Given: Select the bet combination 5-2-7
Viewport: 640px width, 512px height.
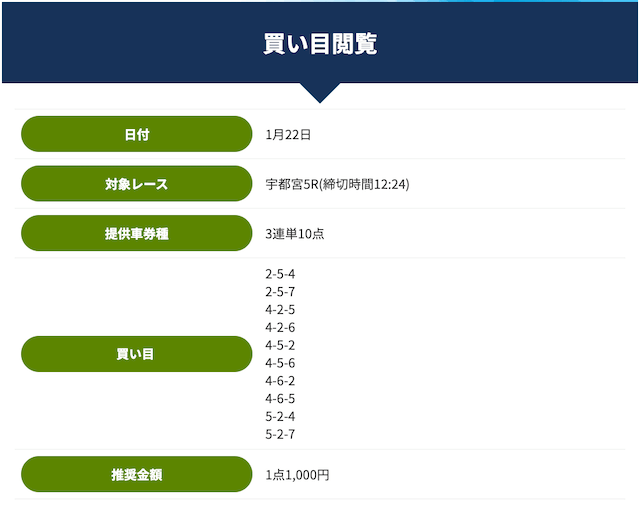Looking at the screenshot, I should (x=280, y=434).
